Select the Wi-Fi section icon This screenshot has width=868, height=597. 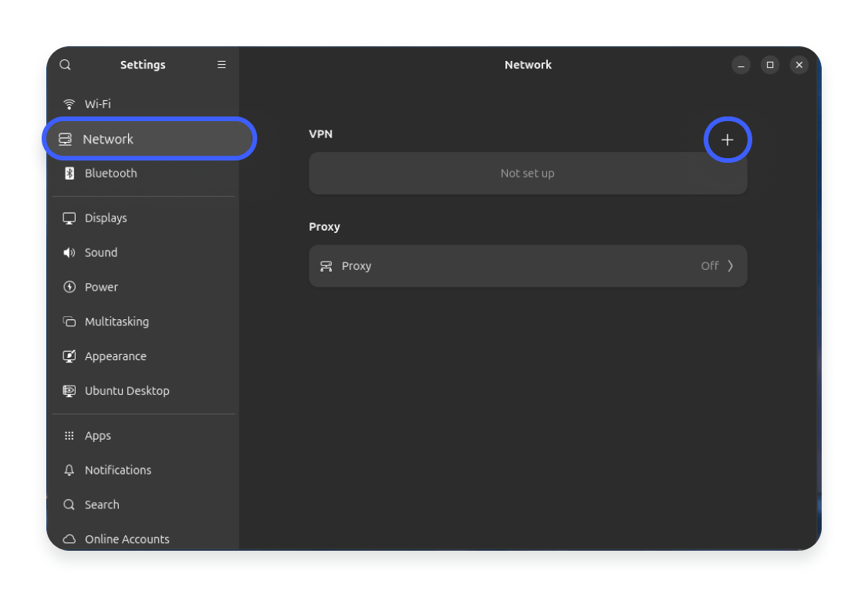point(69,103)
